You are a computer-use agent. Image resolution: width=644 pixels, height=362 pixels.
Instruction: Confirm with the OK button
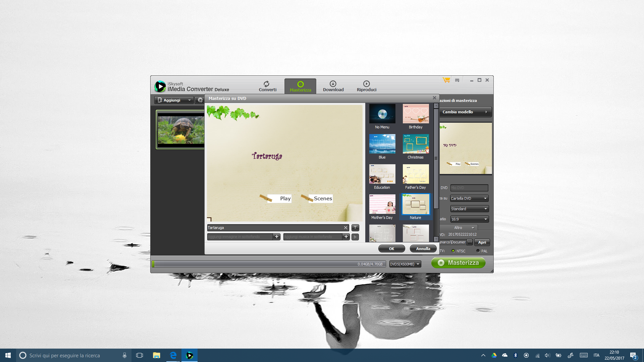click(391, 249)
